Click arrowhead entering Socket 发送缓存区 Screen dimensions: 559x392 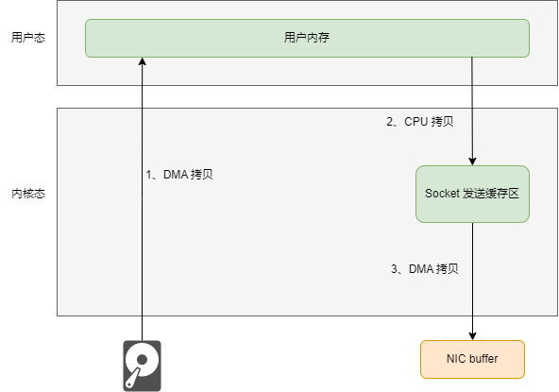tap(472, 162)
